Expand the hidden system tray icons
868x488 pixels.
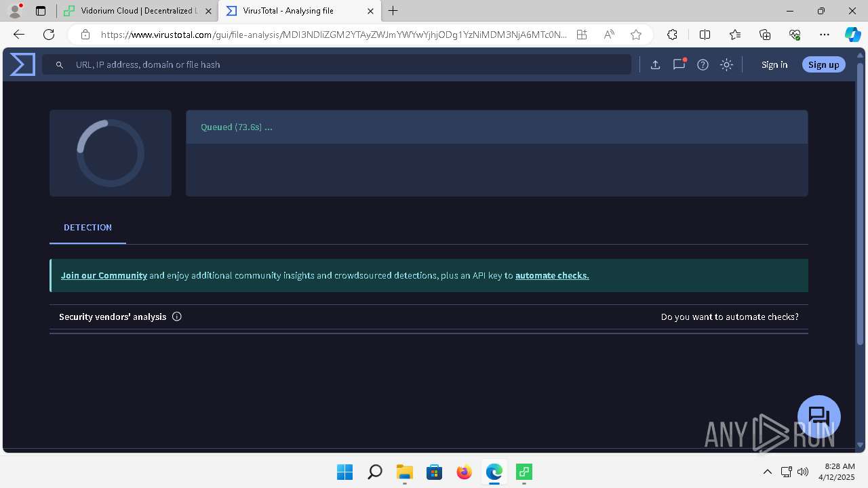(767, 472)
